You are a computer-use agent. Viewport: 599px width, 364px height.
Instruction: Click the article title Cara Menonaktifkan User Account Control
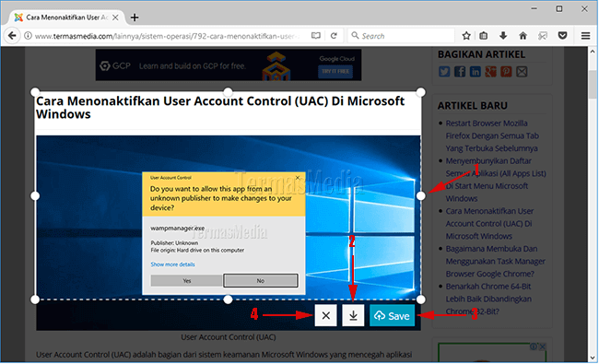click(x=220, y=107)
